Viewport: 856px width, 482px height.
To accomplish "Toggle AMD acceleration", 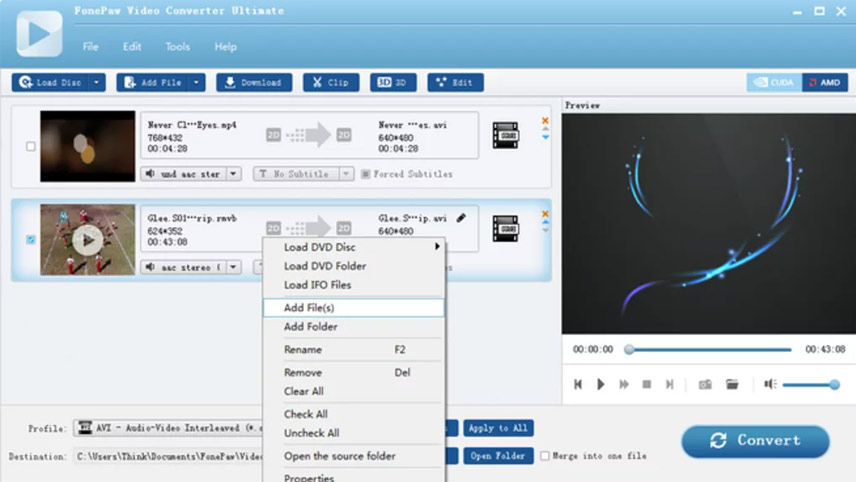I will (x=825, y=82).
